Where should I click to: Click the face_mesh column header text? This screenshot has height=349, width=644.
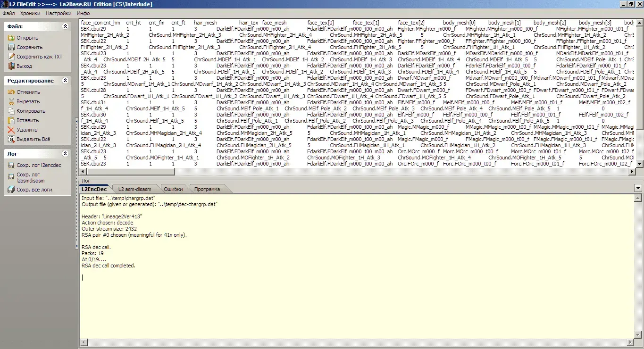[274, 23]
